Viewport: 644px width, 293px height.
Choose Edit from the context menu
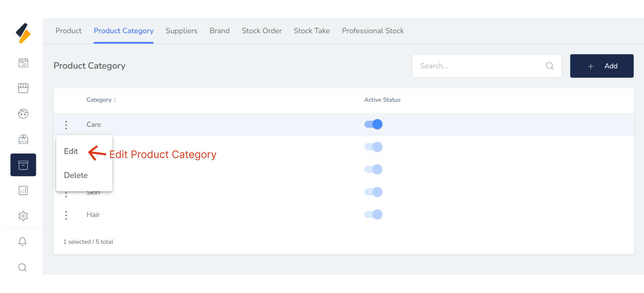[x=71, y=151]
